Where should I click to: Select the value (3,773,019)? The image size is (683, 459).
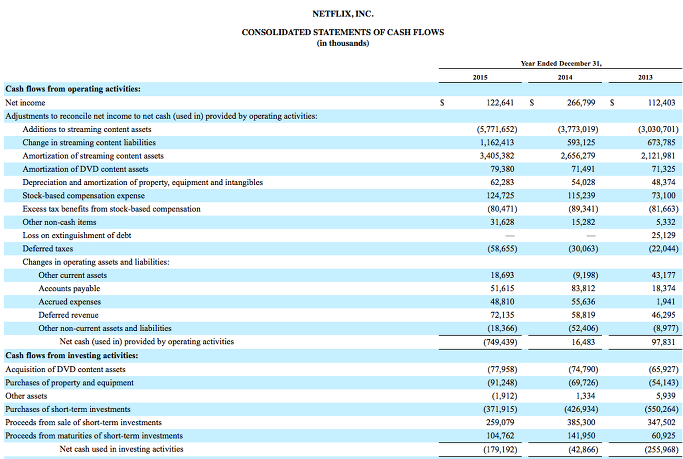coord(578,129)
